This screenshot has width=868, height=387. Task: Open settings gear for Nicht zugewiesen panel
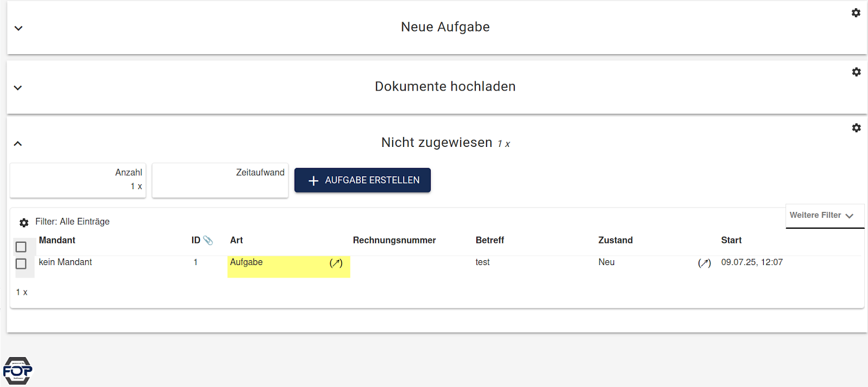856,128
